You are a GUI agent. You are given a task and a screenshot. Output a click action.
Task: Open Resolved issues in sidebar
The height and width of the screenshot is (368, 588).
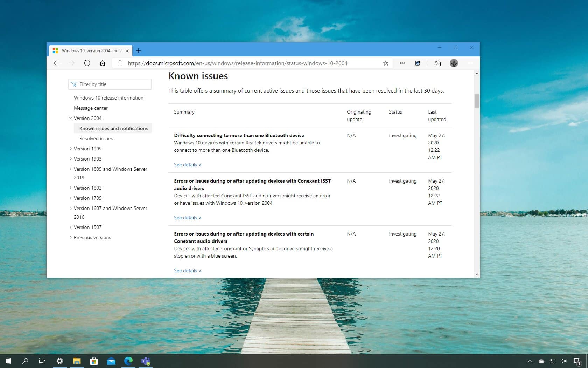click(96, 138)
